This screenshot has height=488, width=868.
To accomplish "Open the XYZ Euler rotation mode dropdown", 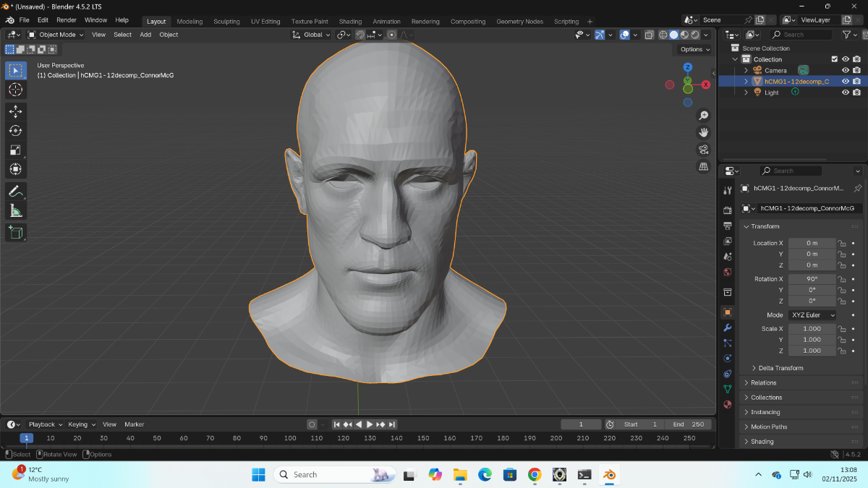I will click(812, 315).
